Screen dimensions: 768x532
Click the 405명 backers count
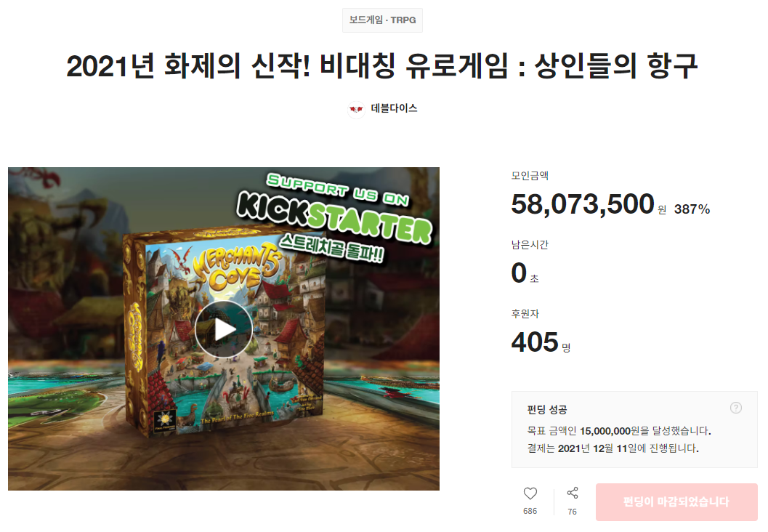tap(541, 342)
